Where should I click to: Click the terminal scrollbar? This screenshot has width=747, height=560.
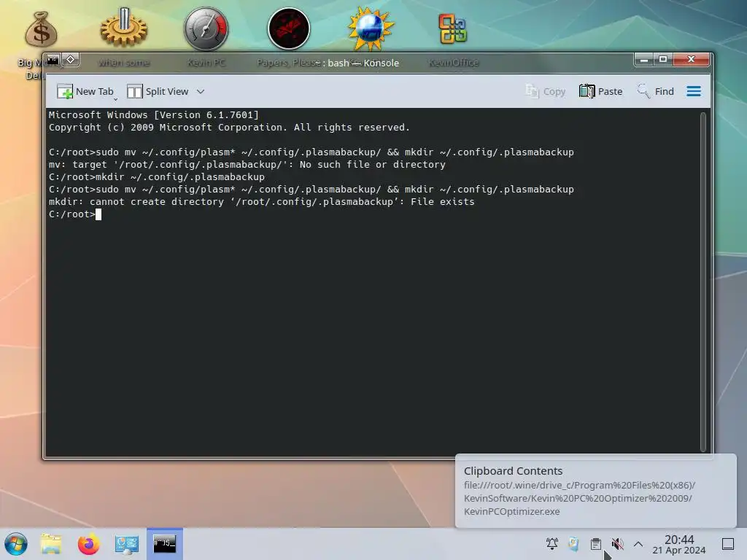(x=703, y=281)
